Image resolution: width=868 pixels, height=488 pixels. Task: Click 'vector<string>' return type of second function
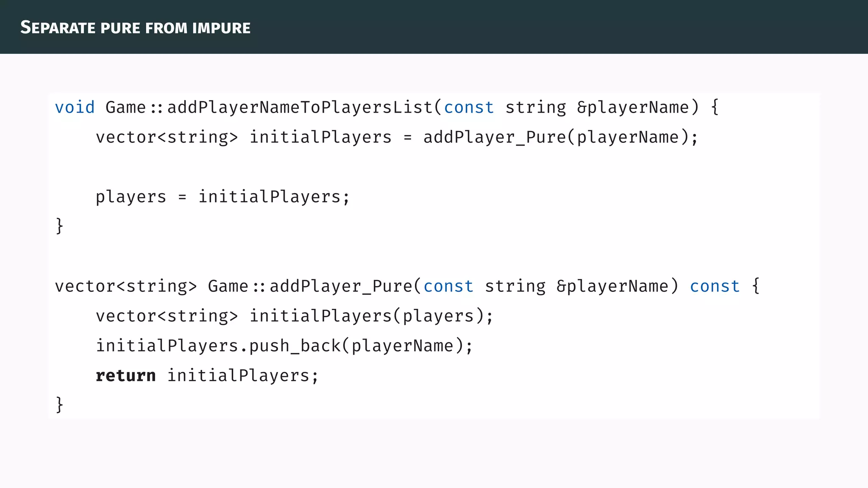(126, 286)
